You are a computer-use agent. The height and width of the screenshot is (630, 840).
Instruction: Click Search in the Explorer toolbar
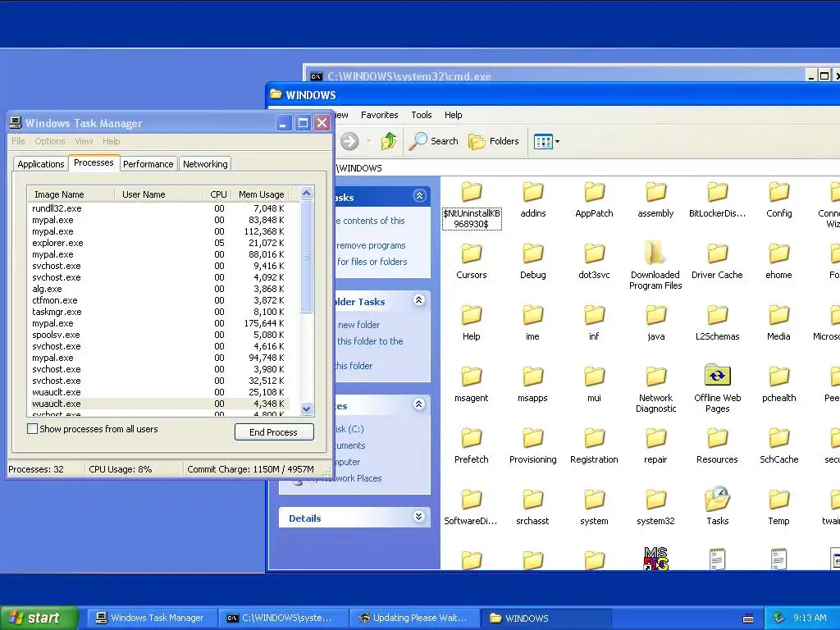[433, 141]
